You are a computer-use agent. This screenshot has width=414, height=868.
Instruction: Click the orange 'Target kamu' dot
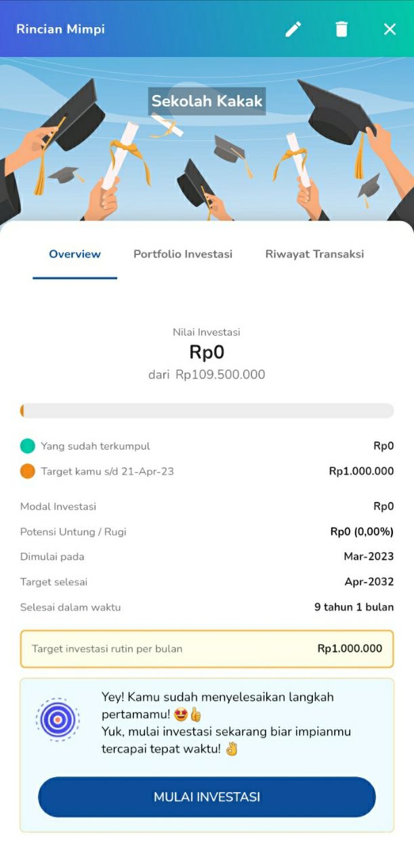pos(28,471)
